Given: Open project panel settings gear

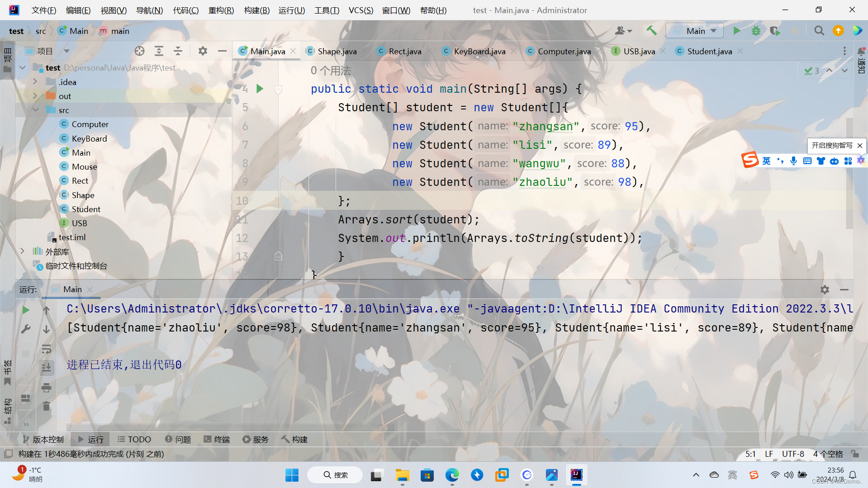Looking at the screenshot, I should (203, 51).
